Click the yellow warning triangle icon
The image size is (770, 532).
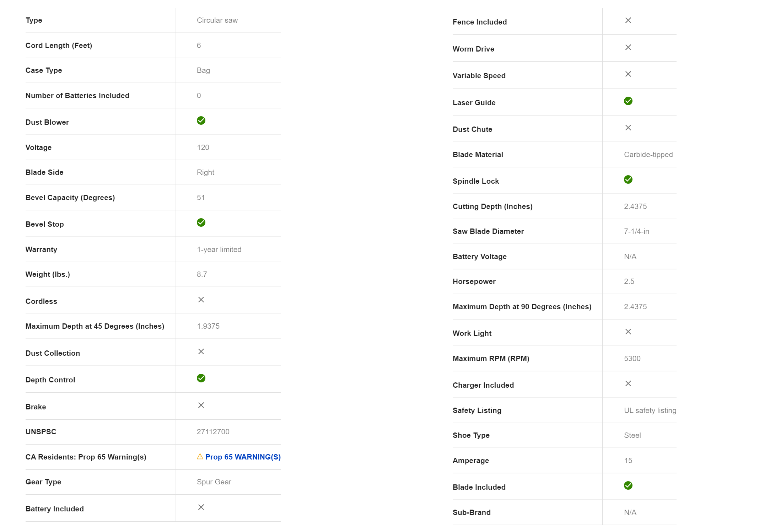(x=200, y=457)
